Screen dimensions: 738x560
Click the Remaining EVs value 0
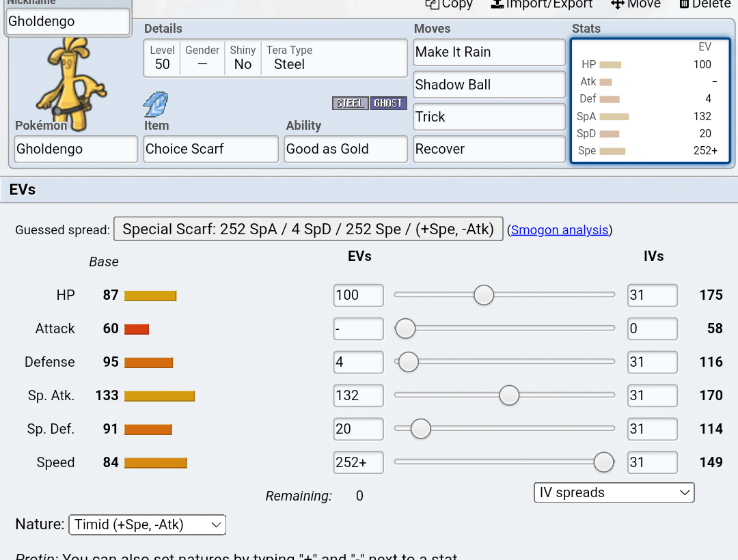point(359,496)
